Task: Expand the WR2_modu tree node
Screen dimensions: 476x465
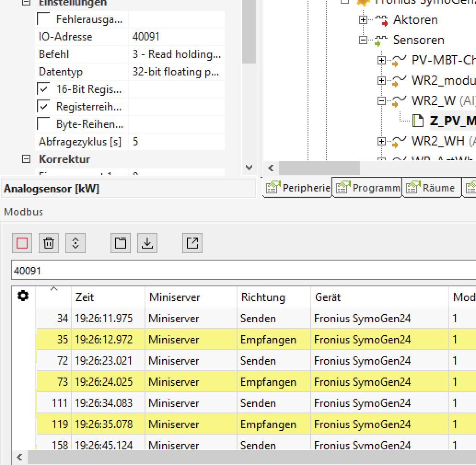Action: coord(382,81)
